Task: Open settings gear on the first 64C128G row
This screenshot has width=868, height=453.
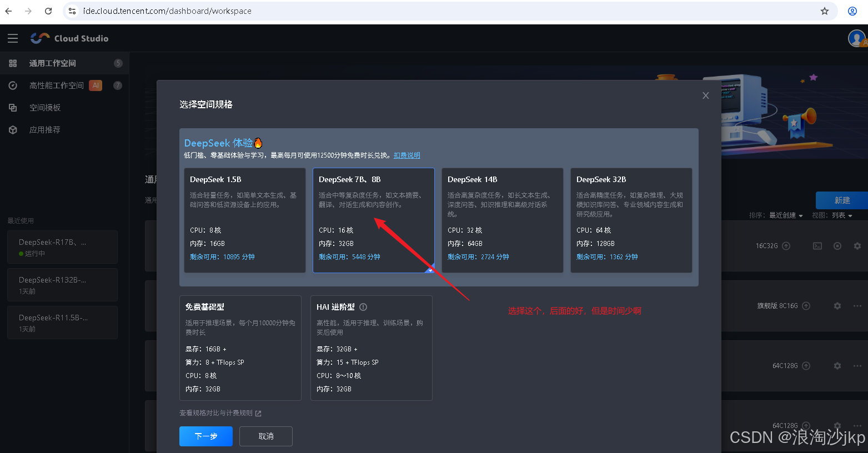Action: click(837, 366)
